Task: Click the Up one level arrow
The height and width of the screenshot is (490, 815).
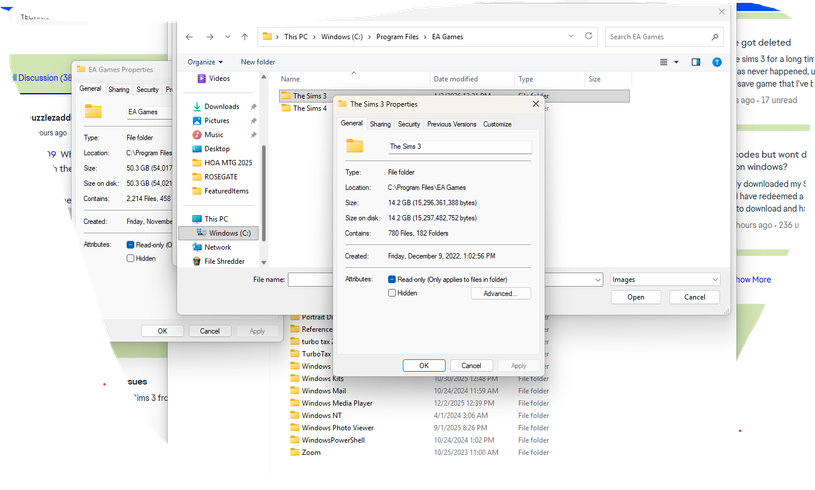Action: tap(245, 37)
